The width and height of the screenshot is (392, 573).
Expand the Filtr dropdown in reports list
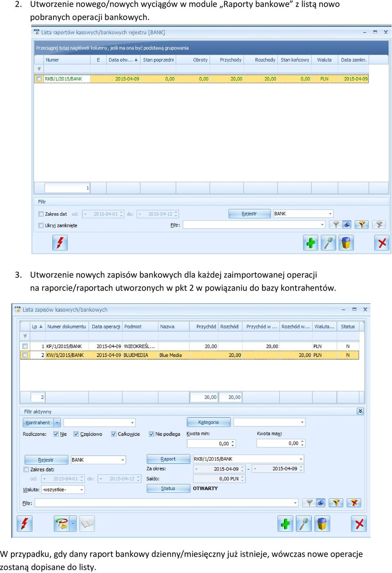(322, 225)
